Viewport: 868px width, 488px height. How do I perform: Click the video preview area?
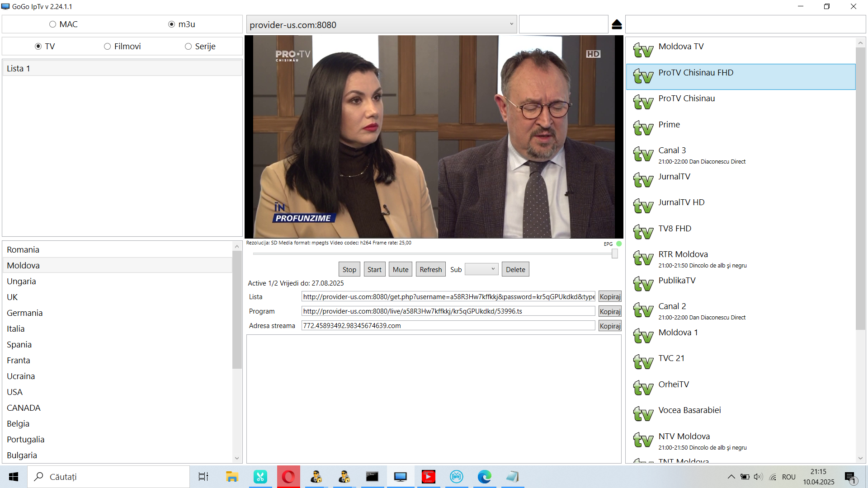434,137
